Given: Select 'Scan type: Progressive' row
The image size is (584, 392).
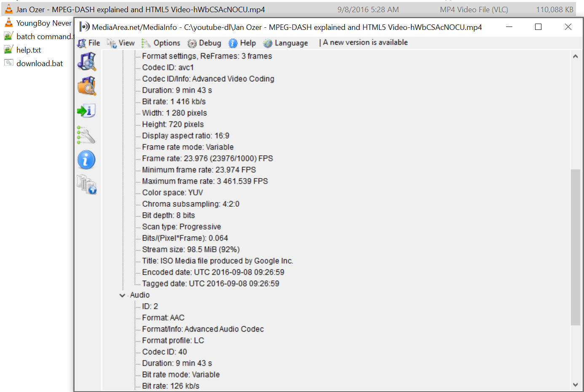Looking at the screenshot, I should [x=181, y=227].
